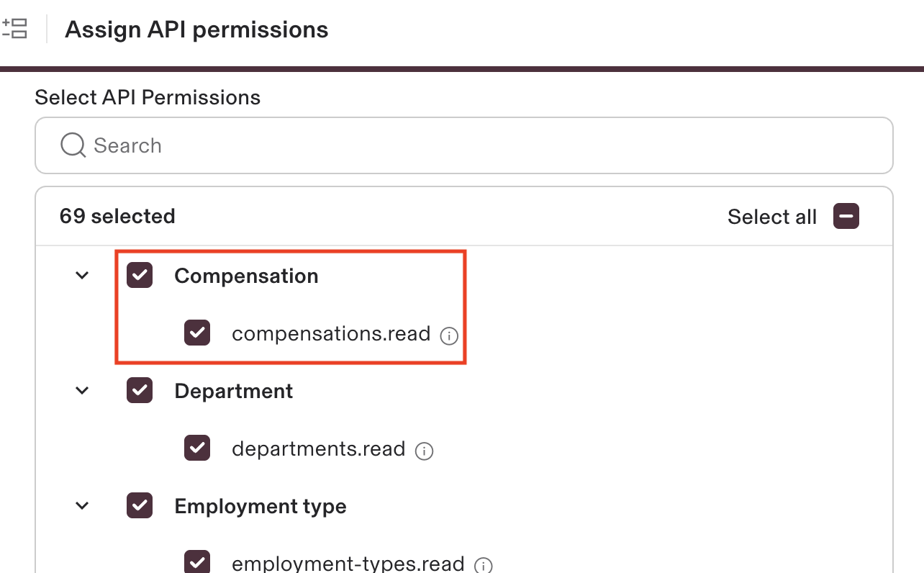Collapse the Employment type group chevron

pyautogui.click(x=83, y=506)
